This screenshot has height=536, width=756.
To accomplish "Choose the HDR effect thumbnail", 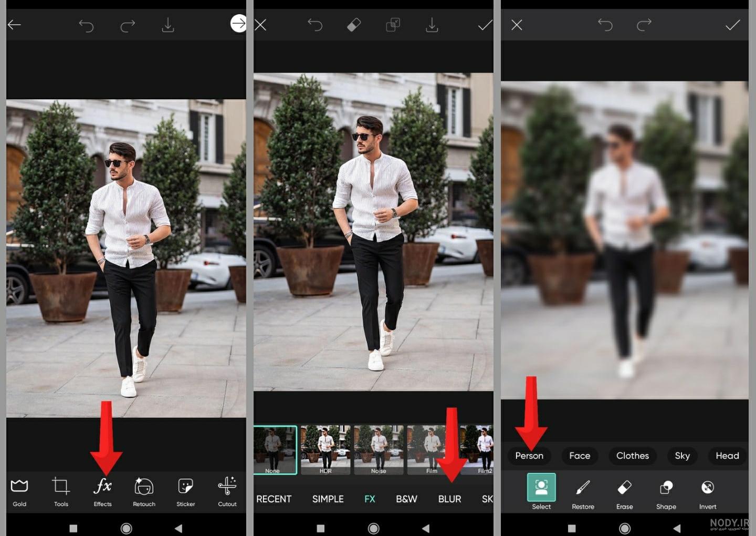I will 325,450.
